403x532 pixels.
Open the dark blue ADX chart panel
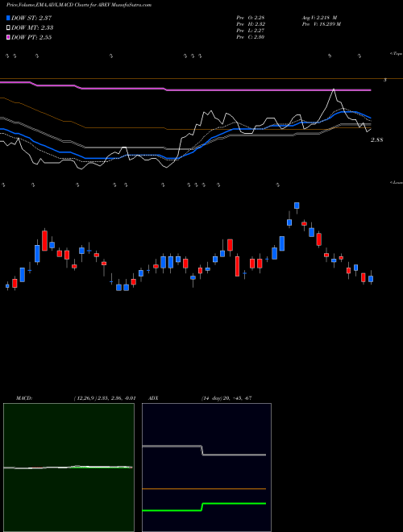point(206,468)
